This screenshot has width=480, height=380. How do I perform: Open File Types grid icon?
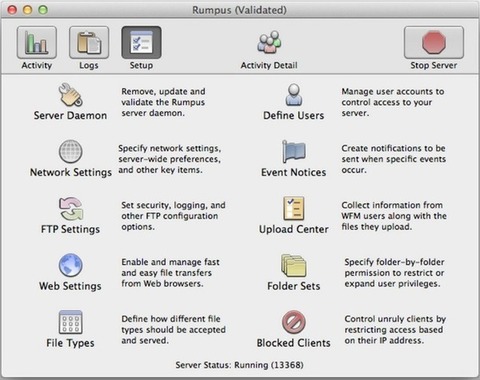(70, 322)
